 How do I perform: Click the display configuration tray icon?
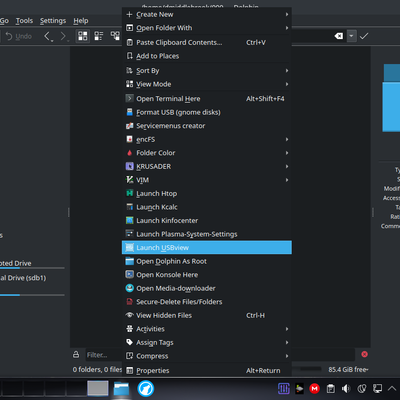(x=377, y=388)
